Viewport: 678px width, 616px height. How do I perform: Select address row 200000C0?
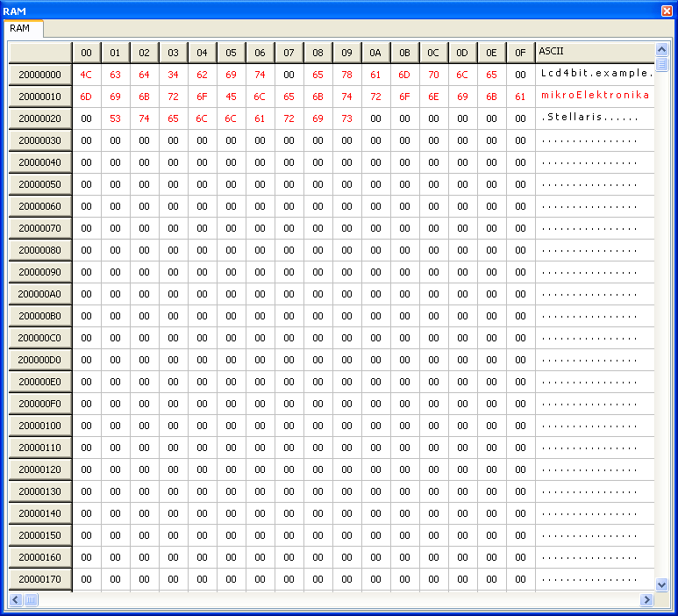point(39,338)
